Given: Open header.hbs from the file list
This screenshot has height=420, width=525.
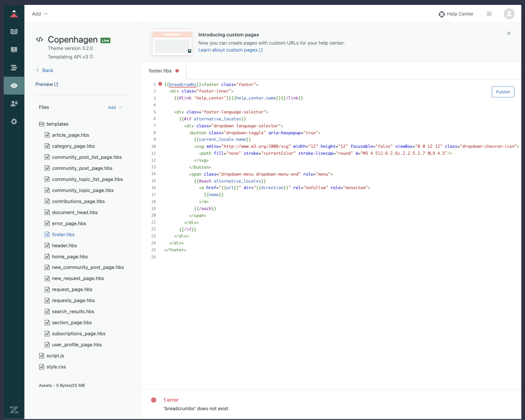Looking at the screenshot, I should 64,246.
